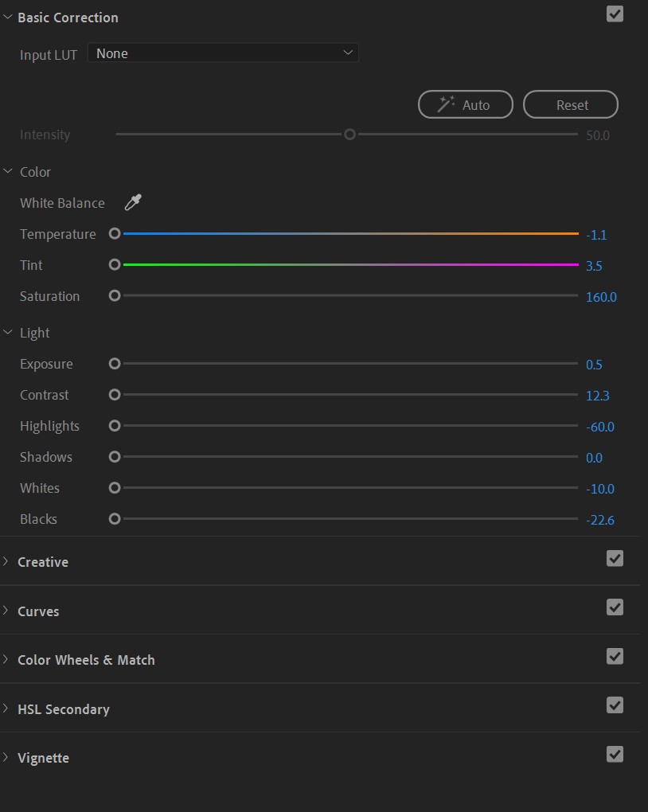
Task: Uncheck the Creative effect checkbox
Action: (x=614, y=558)
